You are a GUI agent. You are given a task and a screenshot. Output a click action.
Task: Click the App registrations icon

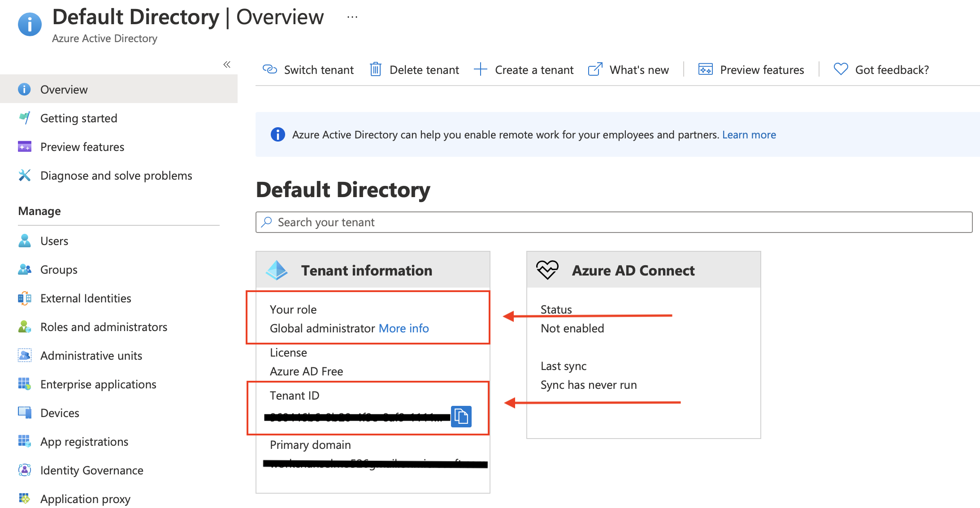pos(24,441)
